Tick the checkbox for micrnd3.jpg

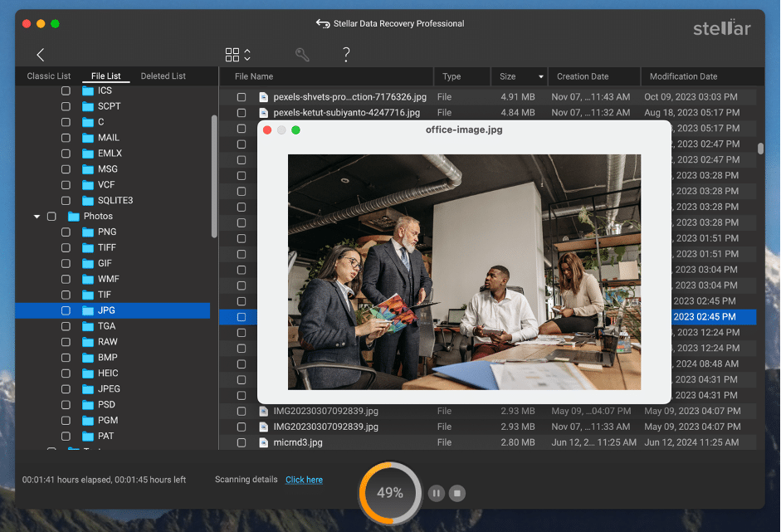click(242, 442)
